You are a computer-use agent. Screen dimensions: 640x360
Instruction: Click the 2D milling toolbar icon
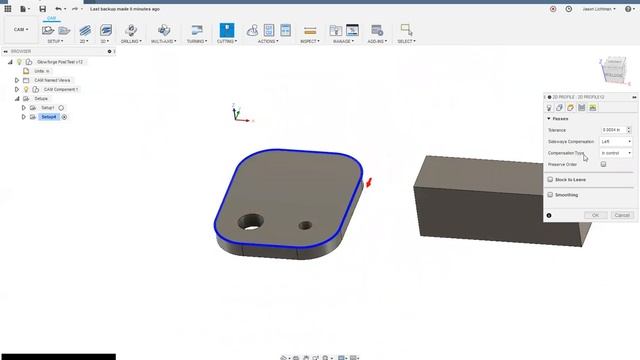pyautogui.click(x=85, y=30)
